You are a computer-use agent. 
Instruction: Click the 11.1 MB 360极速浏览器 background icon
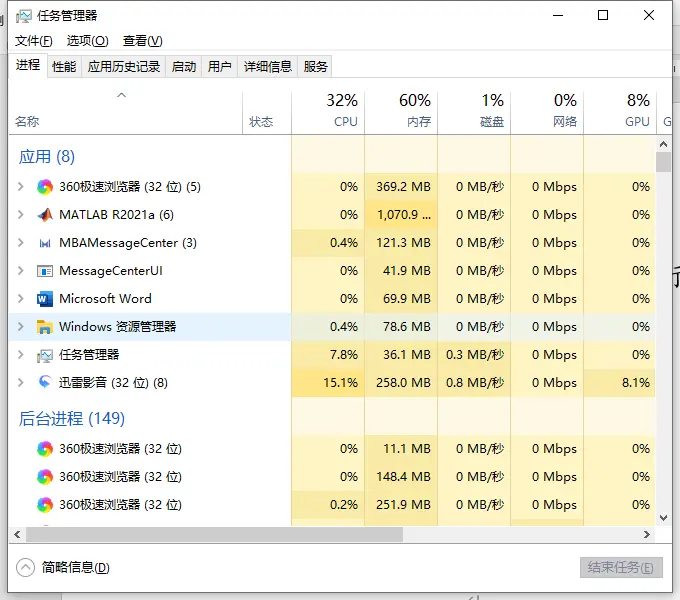click(x=45, y=449)
